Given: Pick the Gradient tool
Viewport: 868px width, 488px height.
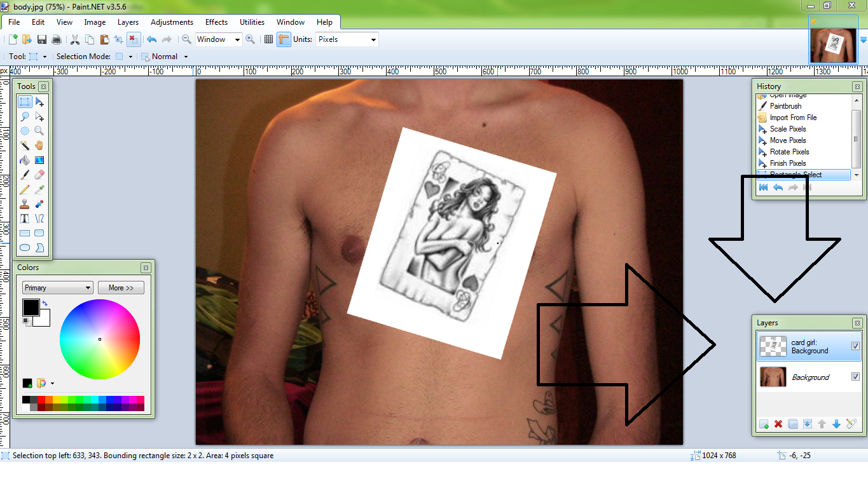Looking at the screenshot, I should click(39, 160).
